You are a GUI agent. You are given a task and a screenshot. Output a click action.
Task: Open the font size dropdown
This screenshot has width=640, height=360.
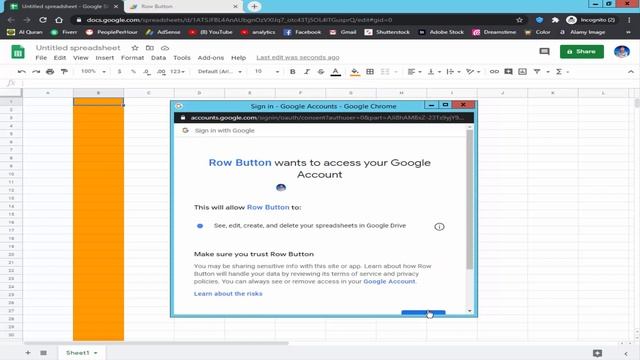(267, 71)
